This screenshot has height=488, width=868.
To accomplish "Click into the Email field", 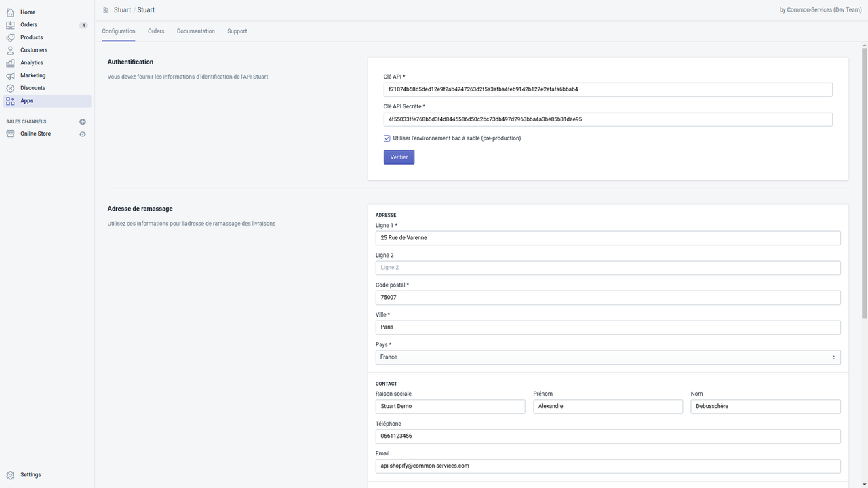I will [x=608, y=466].
